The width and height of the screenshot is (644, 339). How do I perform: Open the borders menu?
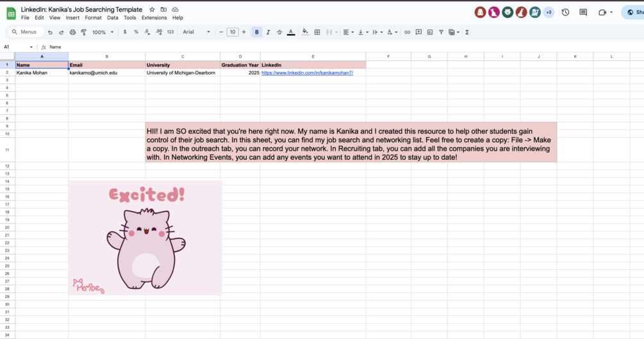[317, 32]
